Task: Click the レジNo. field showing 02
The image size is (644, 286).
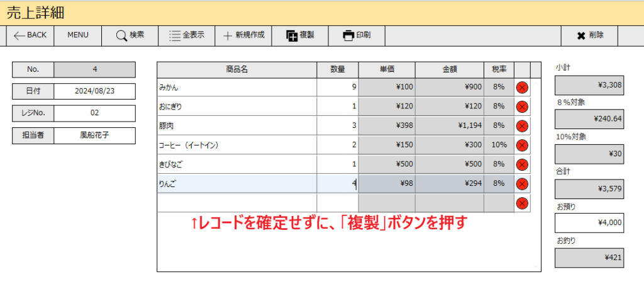Action: coord(94,113)
